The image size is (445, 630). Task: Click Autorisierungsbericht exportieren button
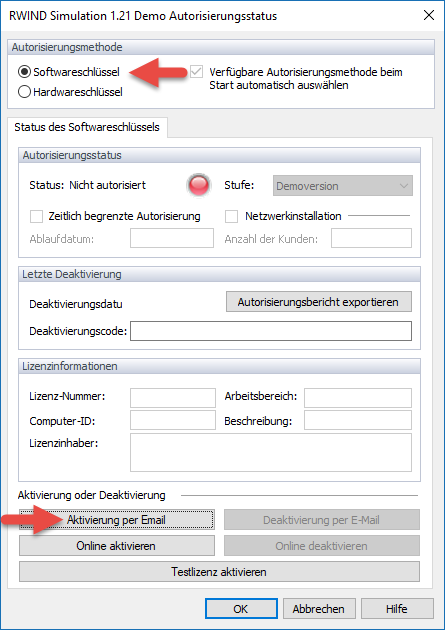pos(319,302)
